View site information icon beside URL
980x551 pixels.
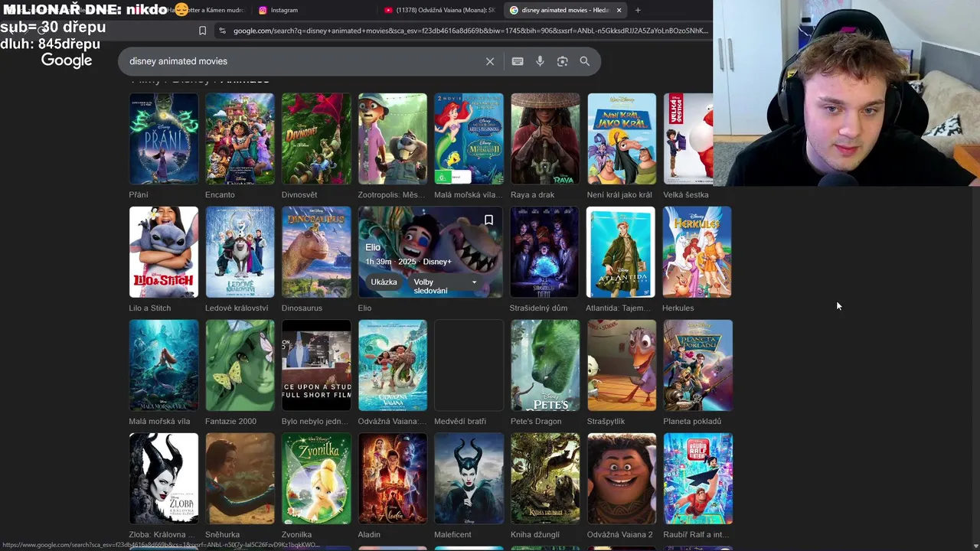click(x=222, y=31)
